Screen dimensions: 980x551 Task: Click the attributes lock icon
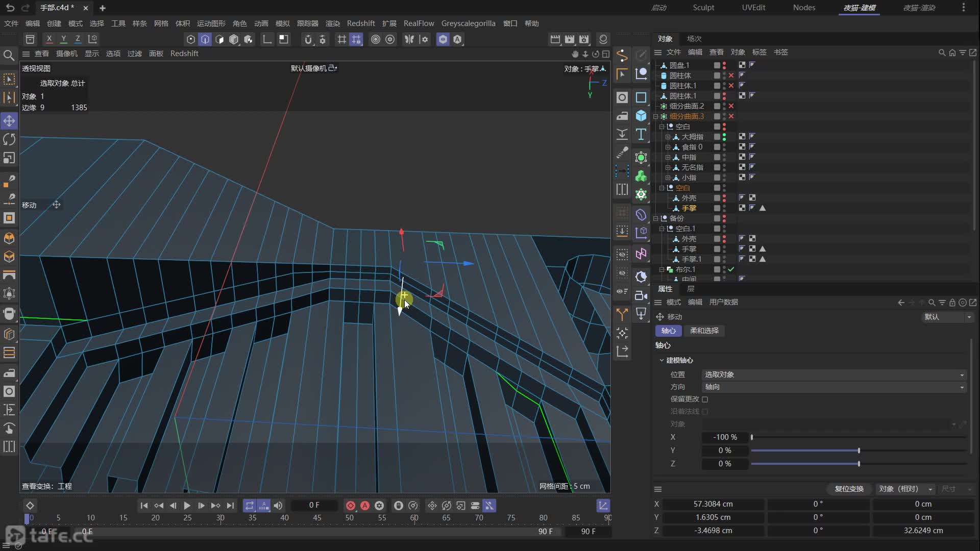coord(952,303)
